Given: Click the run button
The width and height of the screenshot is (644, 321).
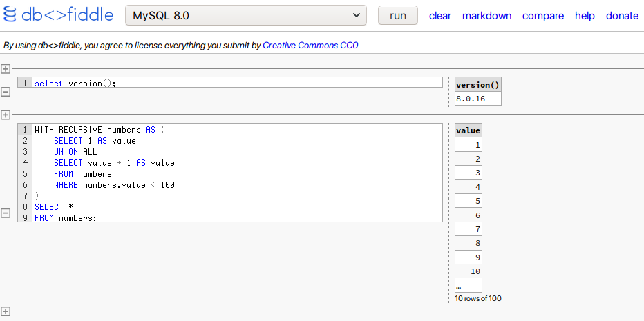Looking at the screenshot, I should click(x=397, y=16).
